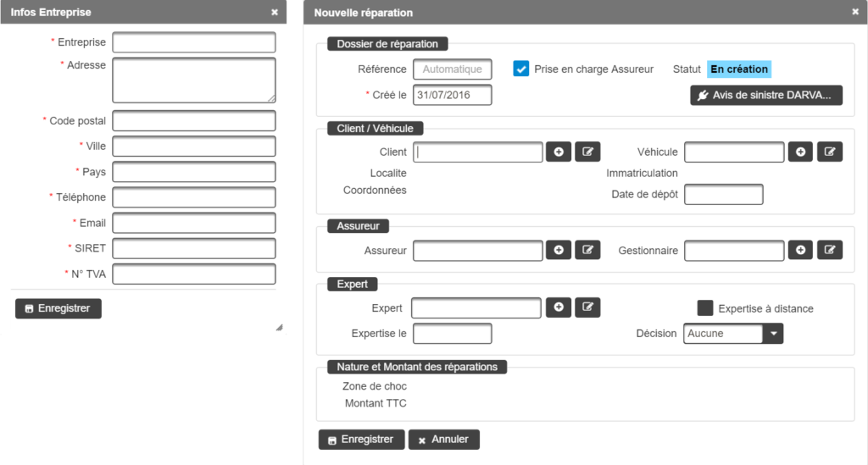Click the Aucune value in Décision combo

[724, 334]
